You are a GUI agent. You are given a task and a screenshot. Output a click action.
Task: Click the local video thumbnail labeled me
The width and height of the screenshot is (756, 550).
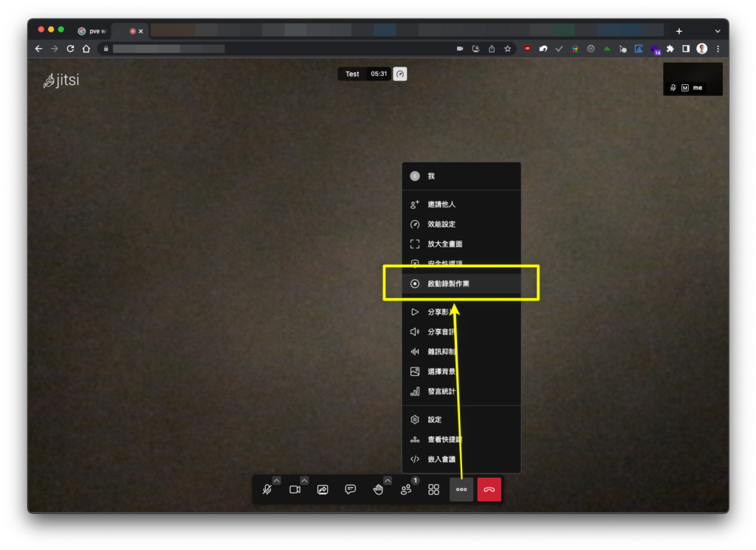(x=693, y=78)
